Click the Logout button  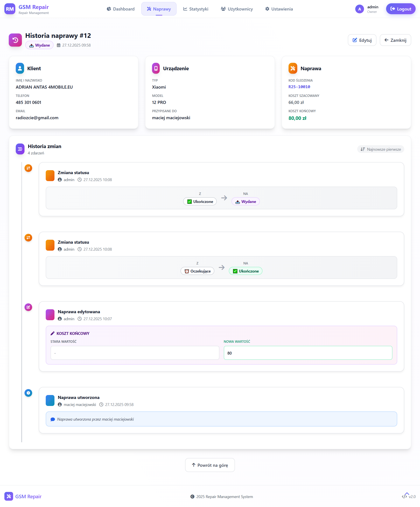pos(401,9)
